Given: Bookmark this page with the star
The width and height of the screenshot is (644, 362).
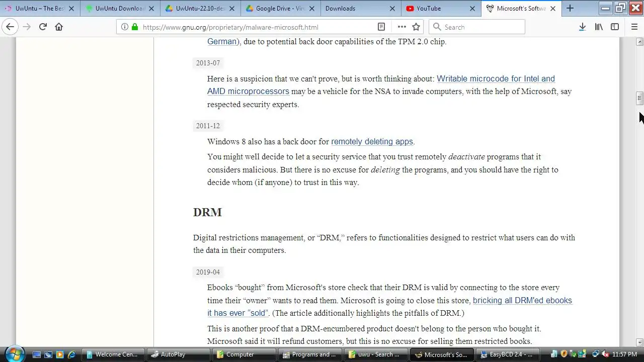Looking at the screenshot, I should pos(416,27).
